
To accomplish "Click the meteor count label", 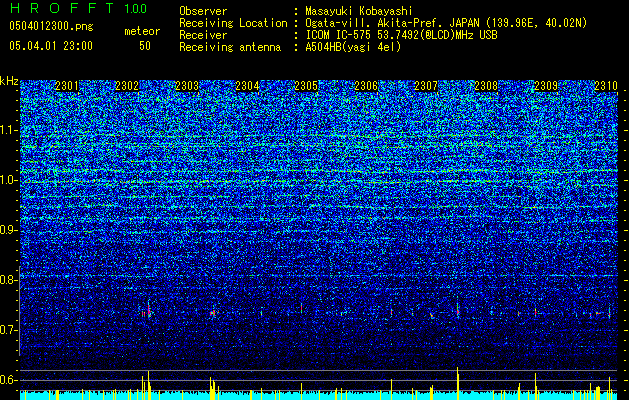I will [x=142, y=31].
